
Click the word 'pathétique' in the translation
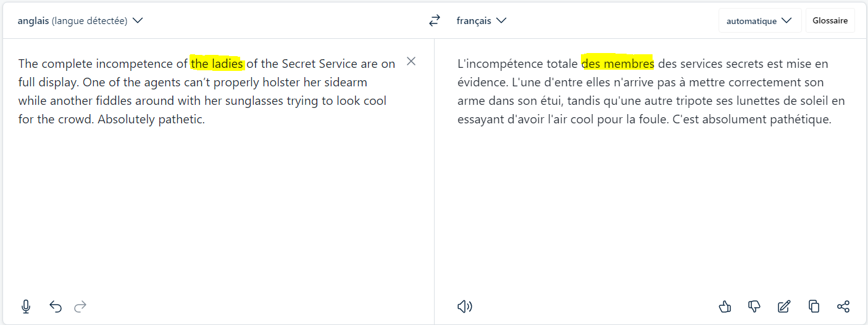click(x=801, y=119)
